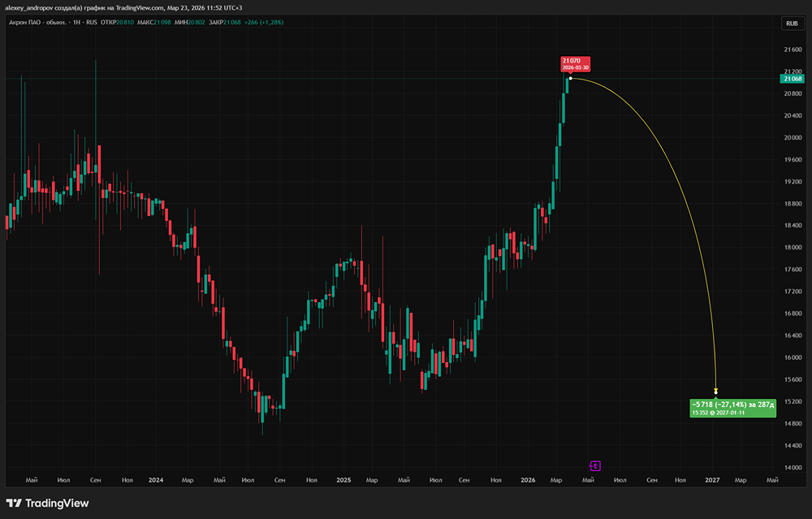
Task: Click the 17200 price axis label
Action: click(x=793, y=292)
